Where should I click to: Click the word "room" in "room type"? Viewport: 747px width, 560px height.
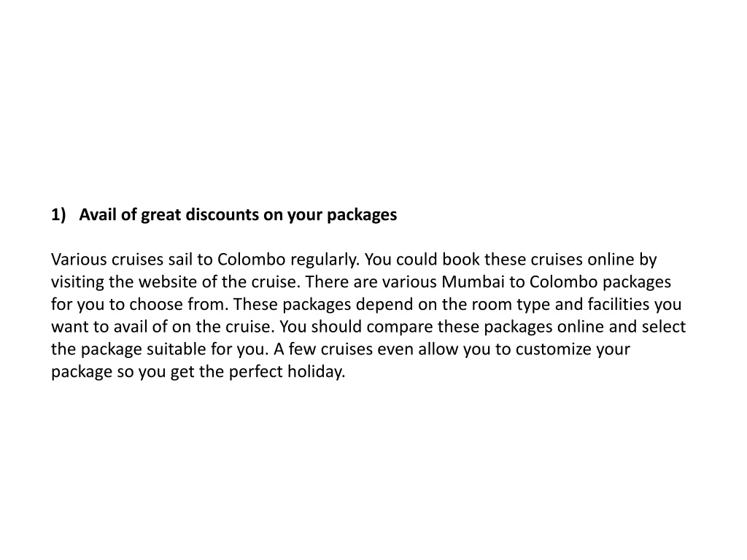tap(491, 304)
